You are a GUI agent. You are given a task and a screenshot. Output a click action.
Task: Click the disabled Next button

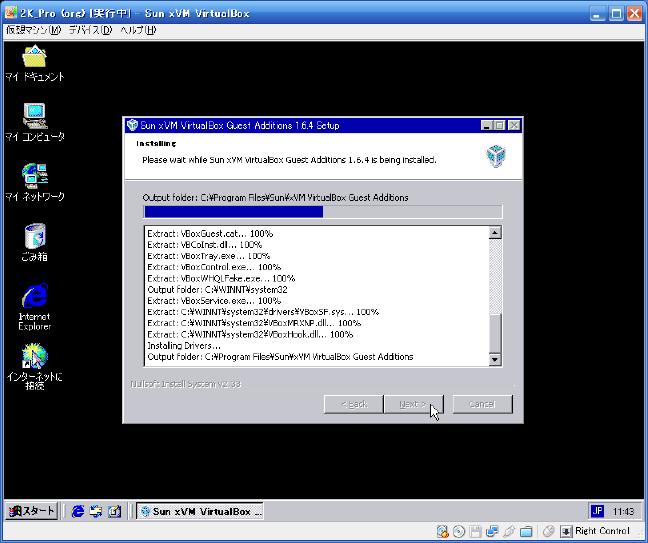(413, 404)
